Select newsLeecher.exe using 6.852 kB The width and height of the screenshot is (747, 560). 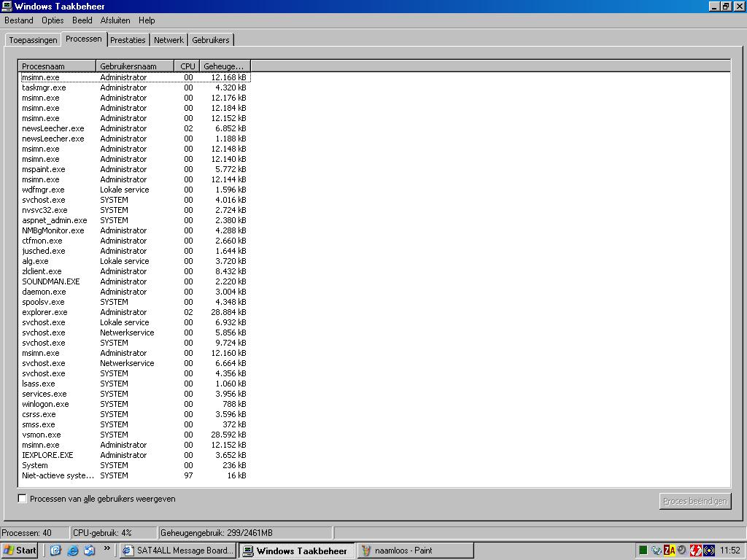135,128
